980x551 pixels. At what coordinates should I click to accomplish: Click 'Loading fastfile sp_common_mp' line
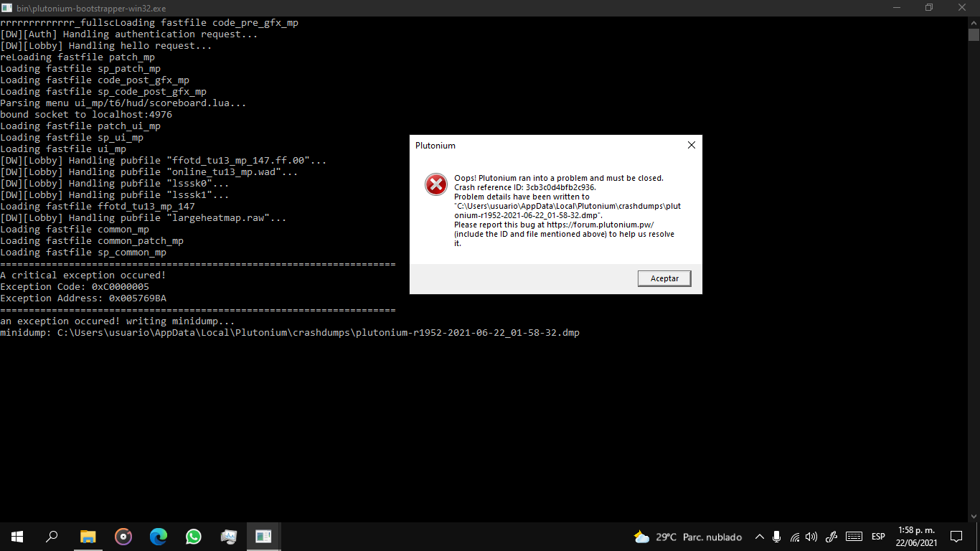coord(83,253)
